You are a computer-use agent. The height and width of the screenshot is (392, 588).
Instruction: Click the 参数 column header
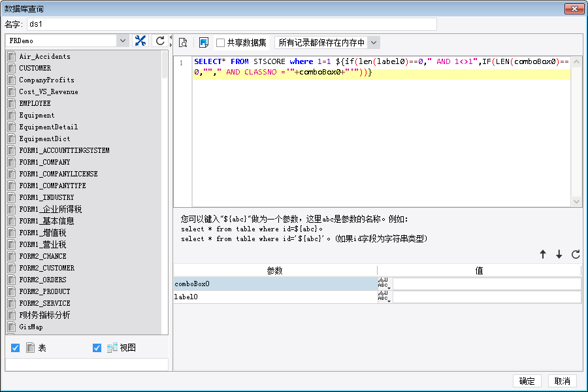[275, 270]
